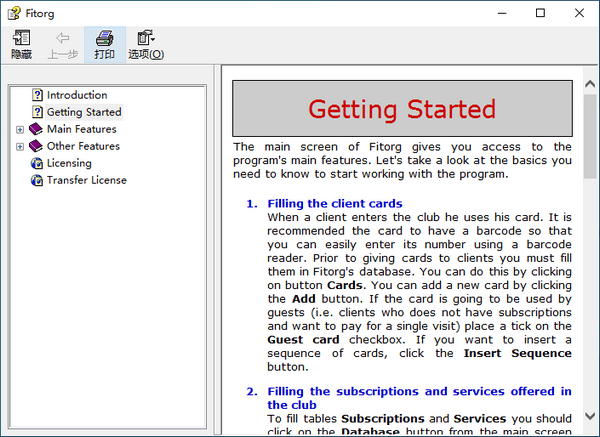Click the Introduction topic page icon
The height and width of the screenshot is (437, 600).
point(38,95)
